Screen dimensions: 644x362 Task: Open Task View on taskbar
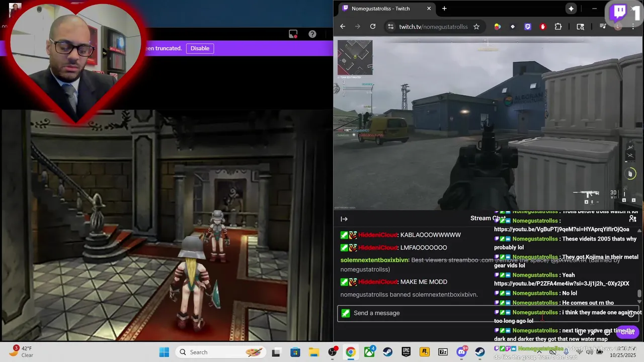coord(276,352)
